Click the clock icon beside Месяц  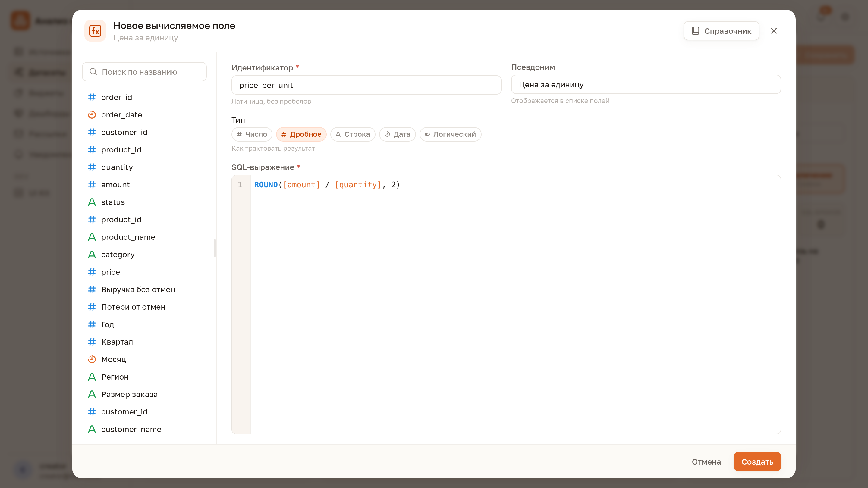(92, 359)
